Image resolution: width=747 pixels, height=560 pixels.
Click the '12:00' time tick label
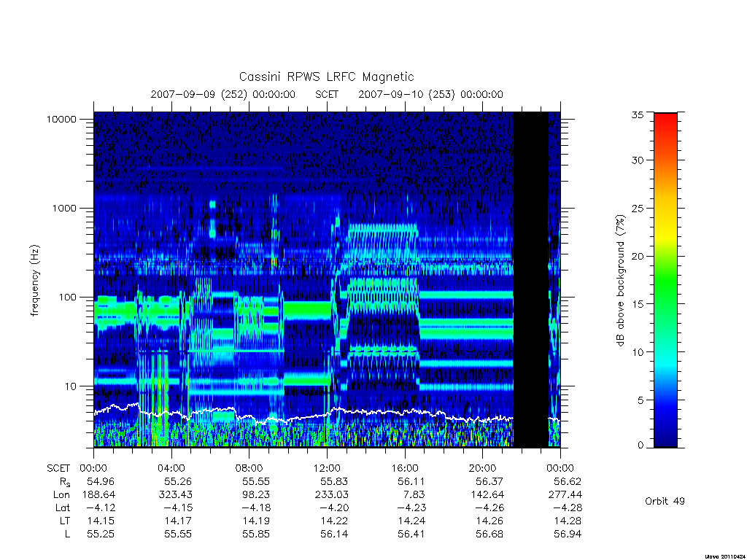327,468
